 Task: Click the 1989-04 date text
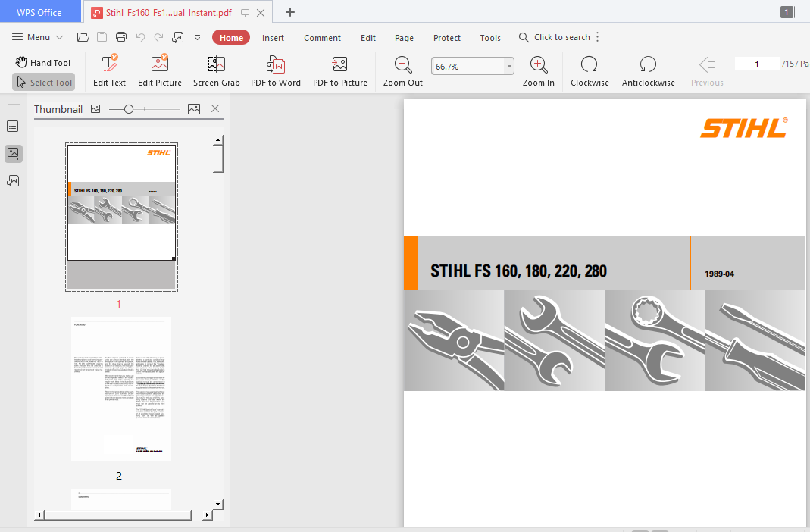click(719, 274)
